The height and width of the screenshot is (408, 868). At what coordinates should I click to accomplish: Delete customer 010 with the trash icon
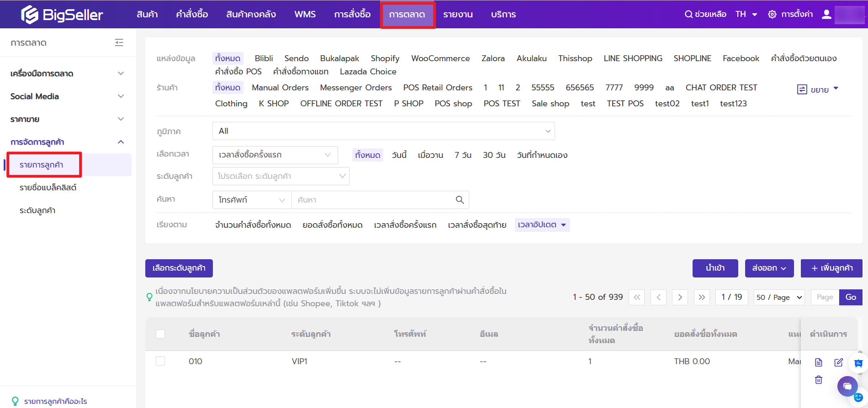pos(818,380)
